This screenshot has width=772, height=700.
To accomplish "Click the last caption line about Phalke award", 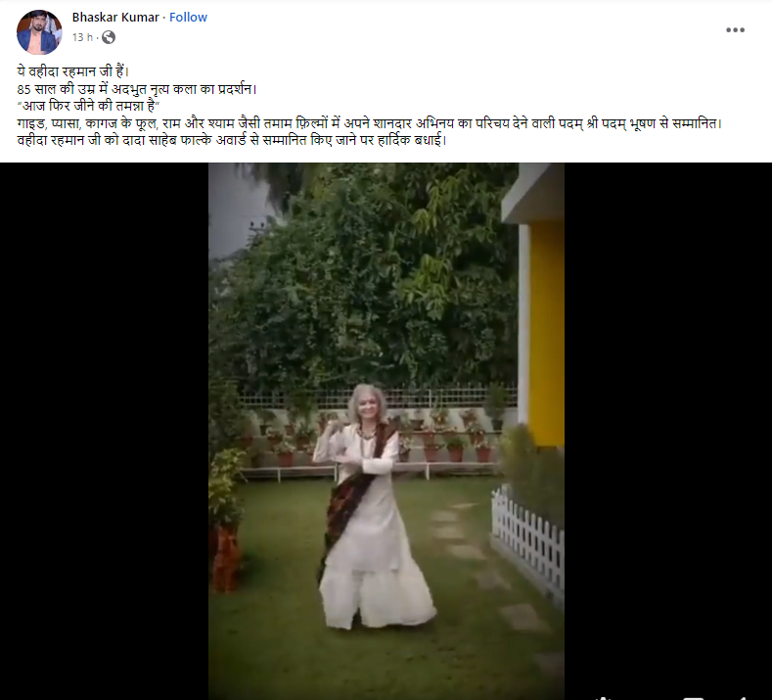I will [231, 140].
